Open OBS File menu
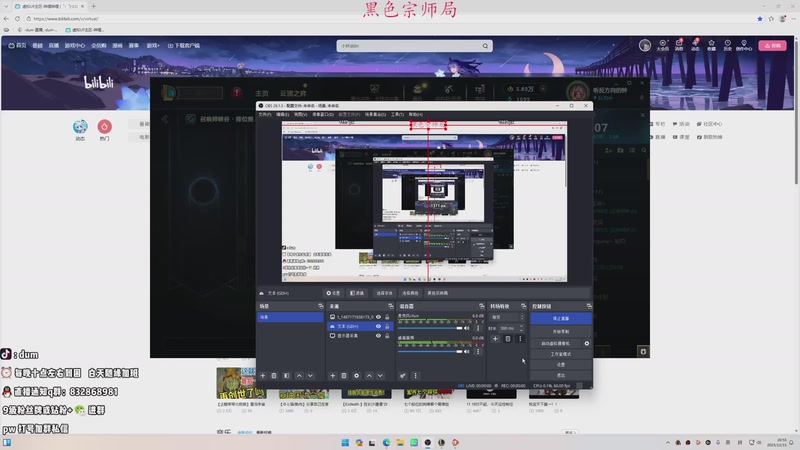800x450 pixels. pos(265,114)
